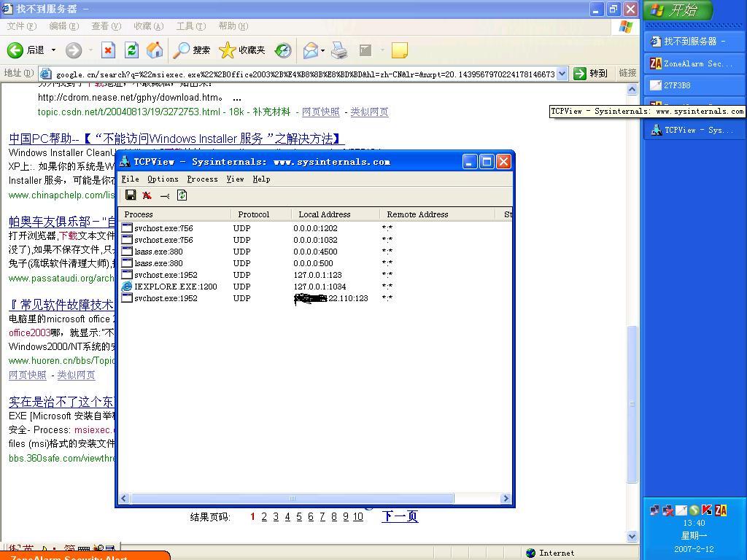
Task: Select svchost.exe:1952 row at 127.0.0.1:123
Action: tap(314, 275)
